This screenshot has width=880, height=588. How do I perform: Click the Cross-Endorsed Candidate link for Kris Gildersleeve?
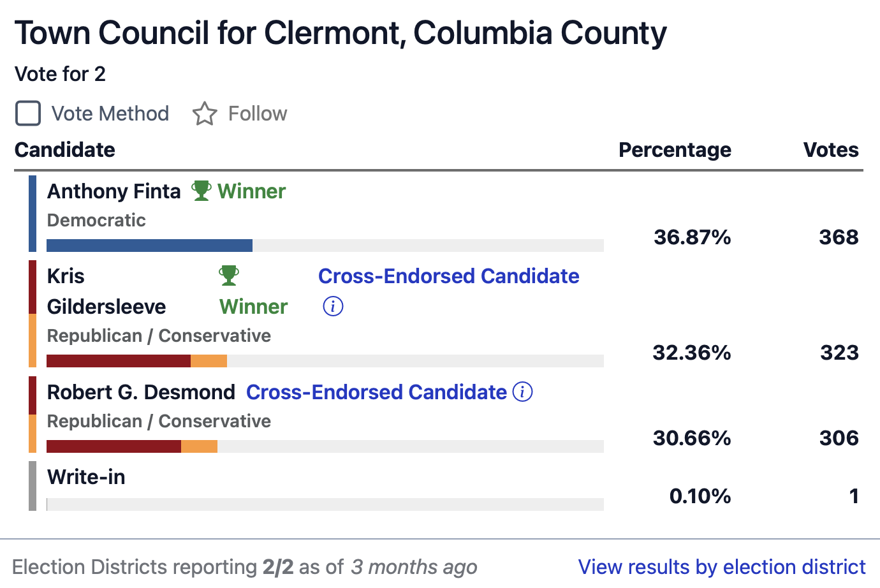[x=448, y=276]
